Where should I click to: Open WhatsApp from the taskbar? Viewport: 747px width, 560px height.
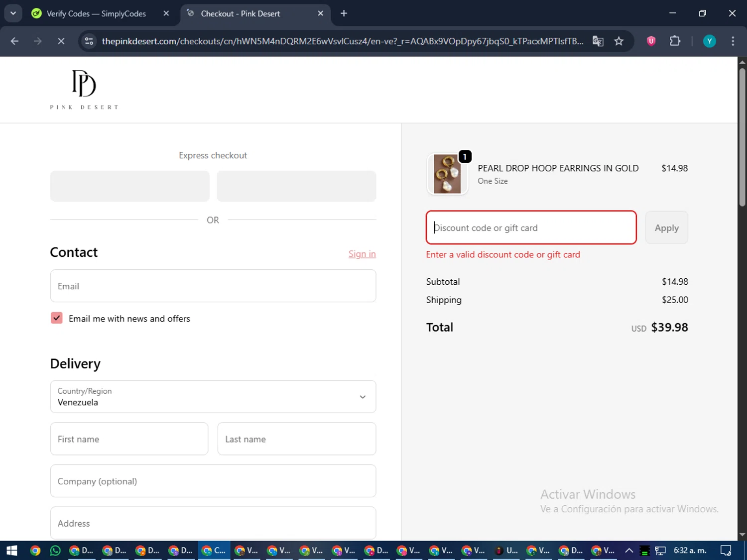click(x=55, y=551)
